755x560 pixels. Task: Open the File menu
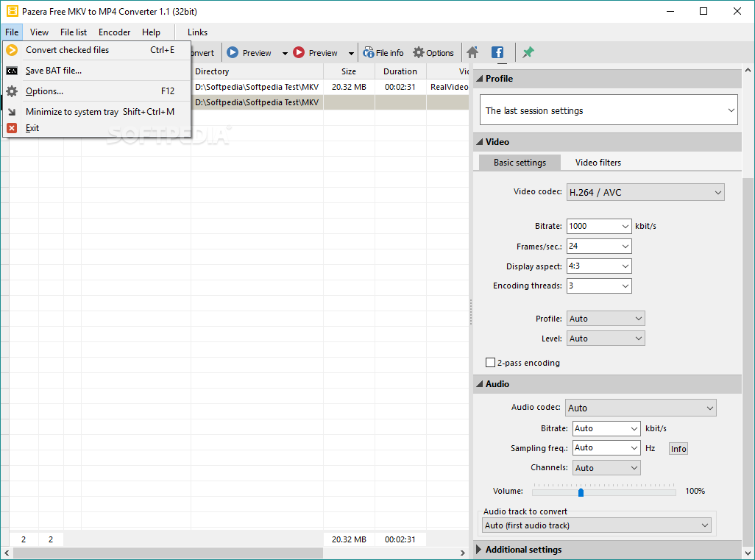tap(12, 32)
